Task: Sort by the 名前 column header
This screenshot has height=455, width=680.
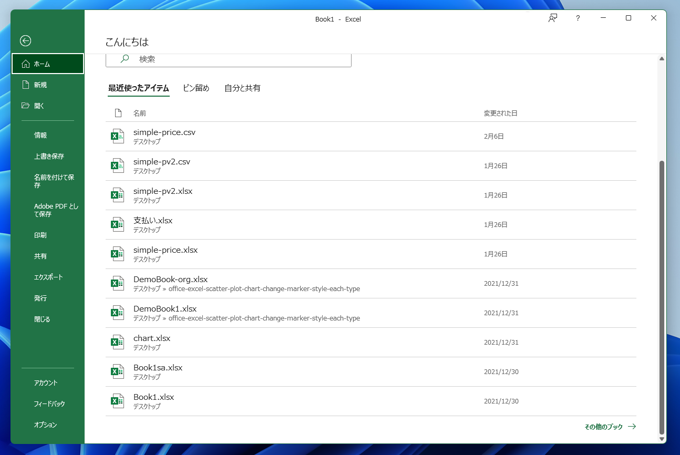Action: pos(139,113)
